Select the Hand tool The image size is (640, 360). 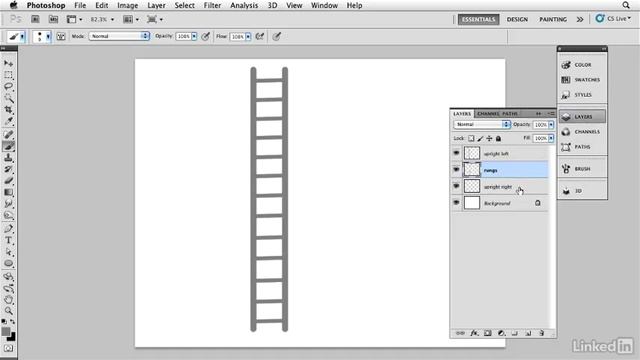(x=8, y=300)
